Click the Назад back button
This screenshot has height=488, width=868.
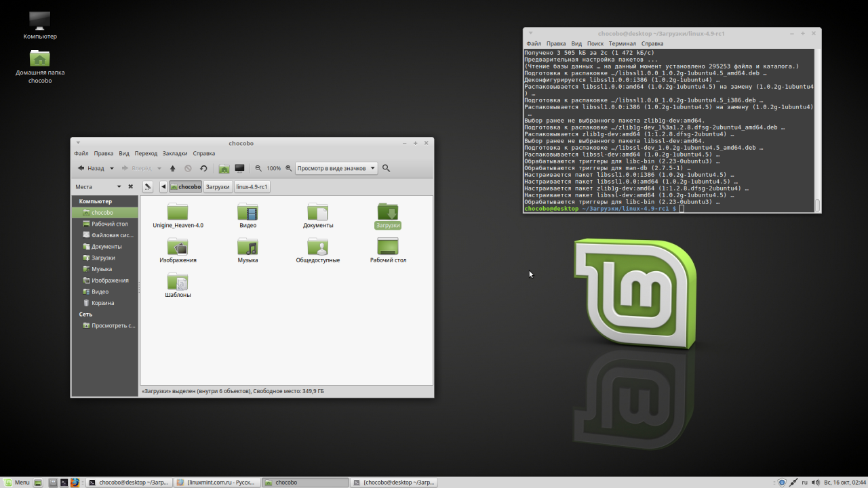[91, 168]
